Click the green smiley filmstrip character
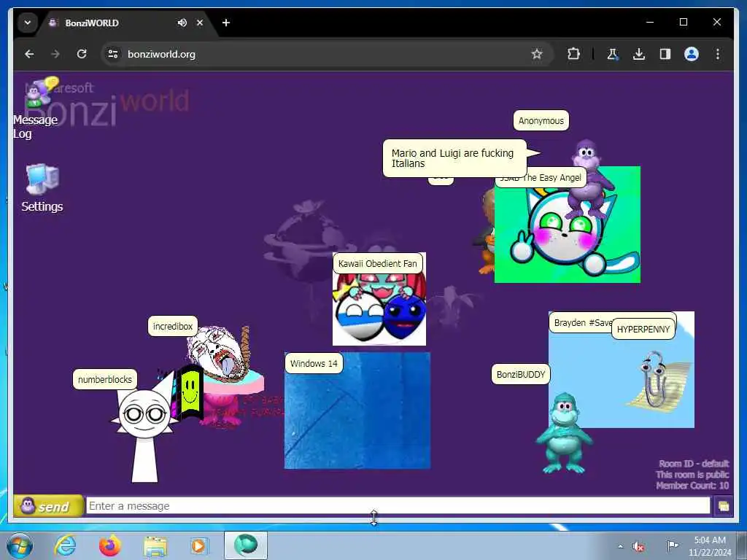This screenshot has width=747, height=560. coord(189,392)
